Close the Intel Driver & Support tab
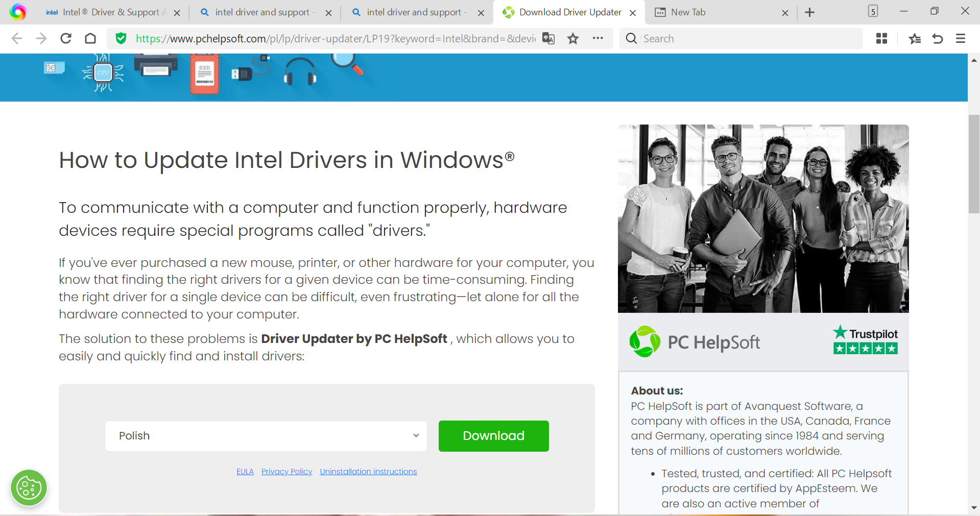 coord(177,13)
